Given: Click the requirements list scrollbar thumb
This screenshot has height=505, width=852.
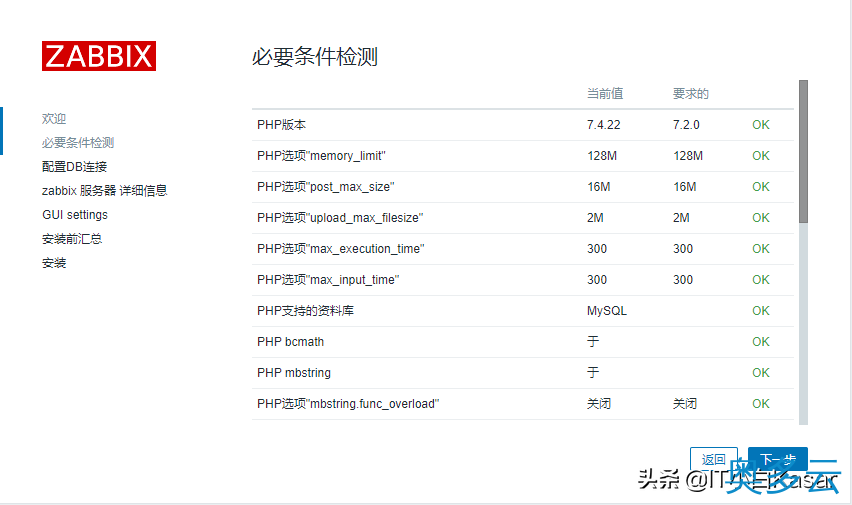Looking at the screenshot, I should 803,151.
